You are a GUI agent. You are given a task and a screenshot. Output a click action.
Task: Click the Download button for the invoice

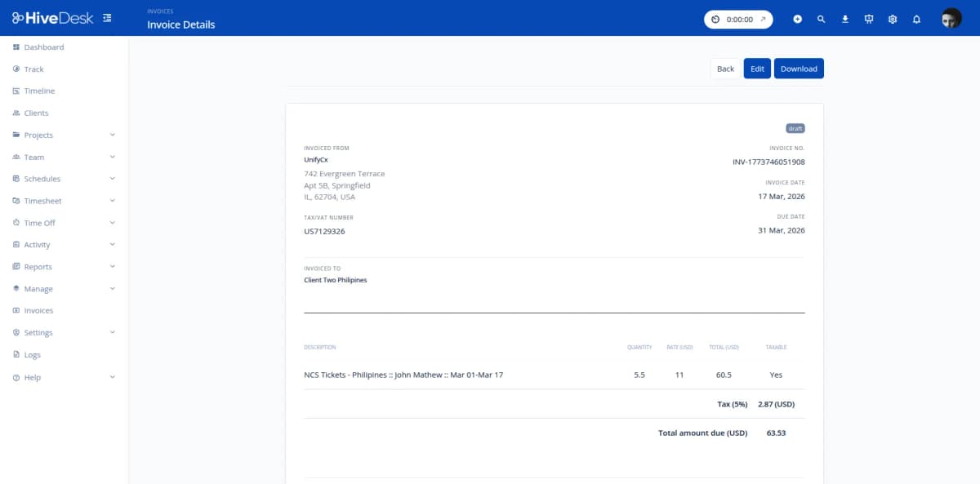point(799,69)
